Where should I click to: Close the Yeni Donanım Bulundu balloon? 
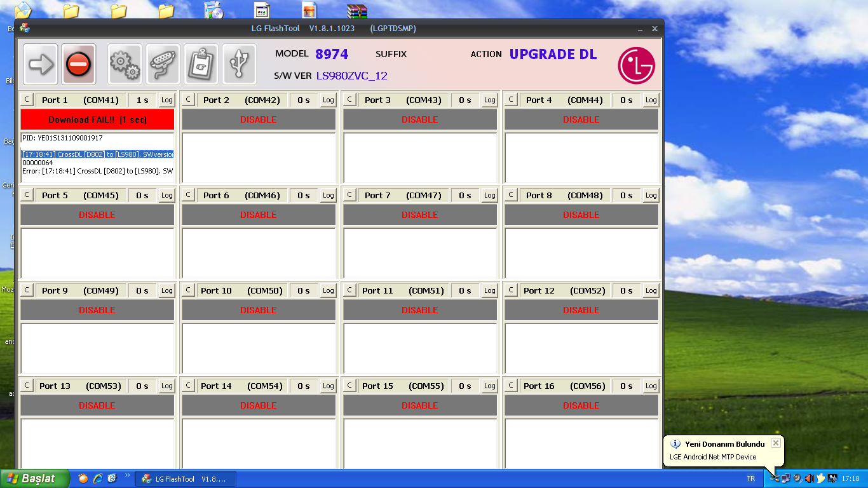[775, 443]
